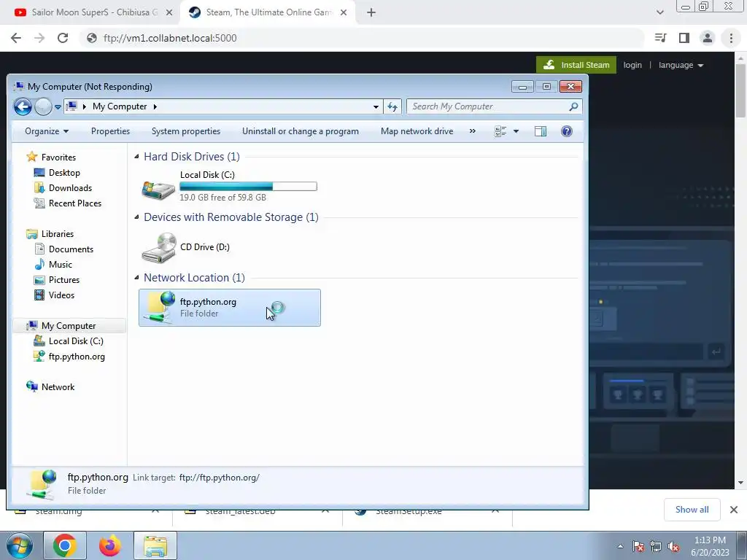
Task: Click the Chrome address bar URL
Action: point(170,38)
